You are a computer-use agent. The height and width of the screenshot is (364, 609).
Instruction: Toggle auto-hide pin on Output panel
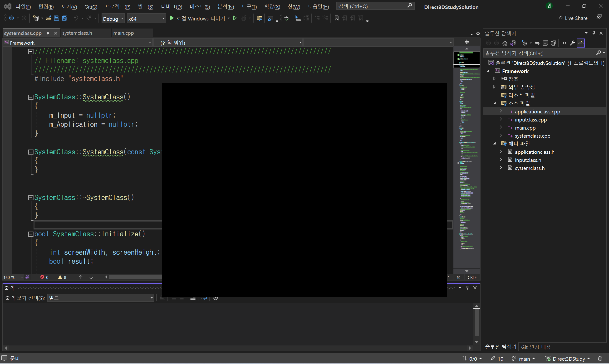467,287
